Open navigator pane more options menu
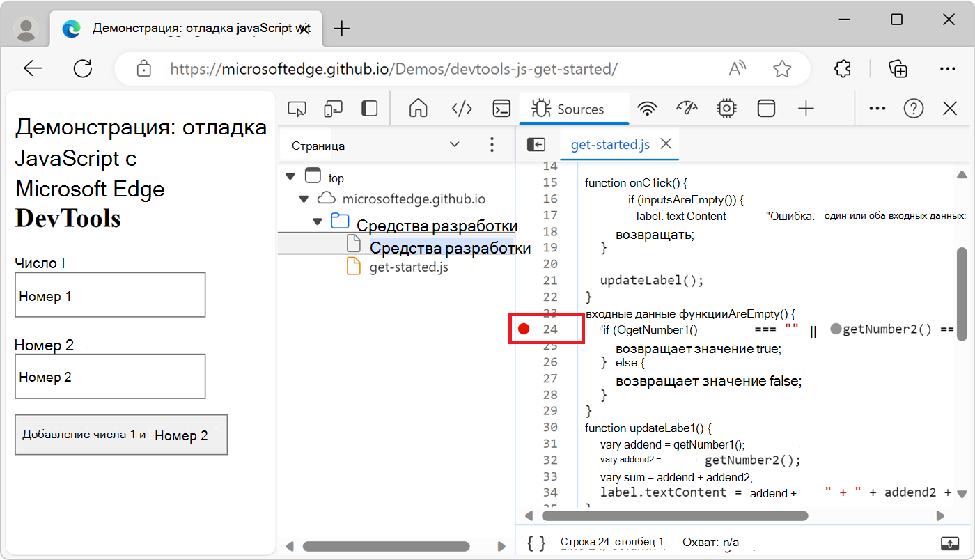This screenshot has width=975, height=560. click(492, 145)
